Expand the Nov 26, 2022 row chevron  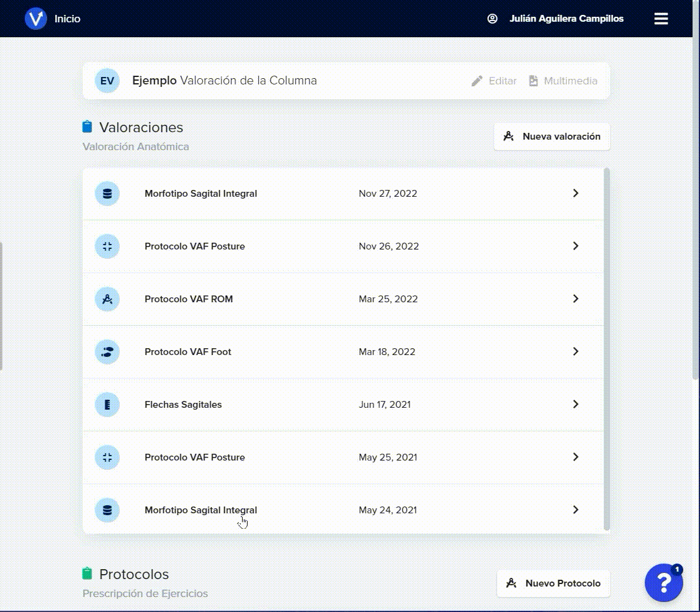click(x=575, y=246)
